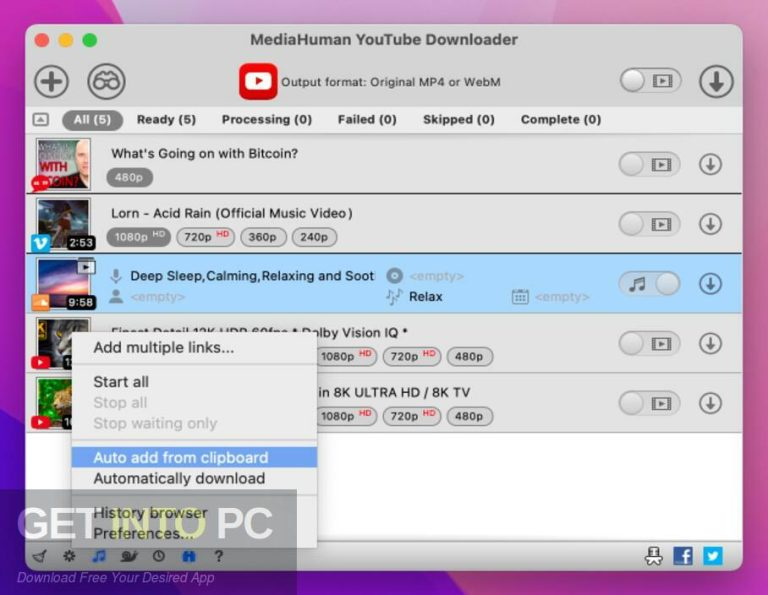Toggle video mode for Lorn Acid Rain
Screen dimensions: 768x595
(649, 224)
